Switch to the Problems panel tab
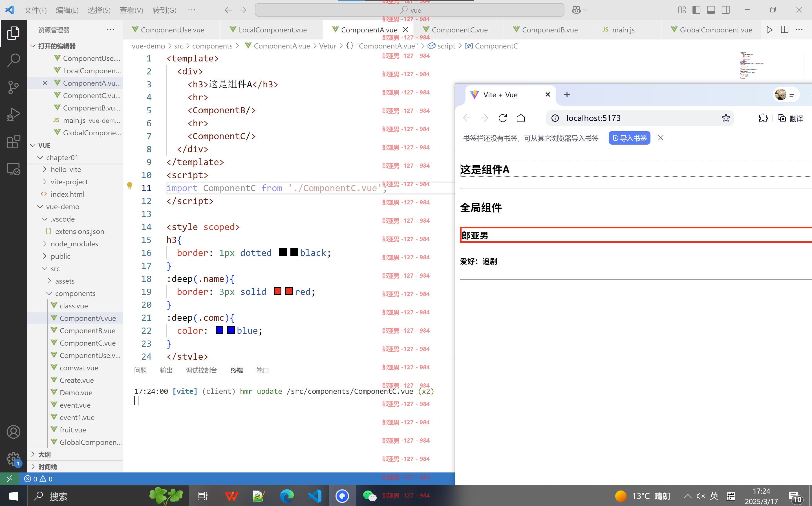The image size is (812, 506). pyautogui.click(x=140, y=370)
